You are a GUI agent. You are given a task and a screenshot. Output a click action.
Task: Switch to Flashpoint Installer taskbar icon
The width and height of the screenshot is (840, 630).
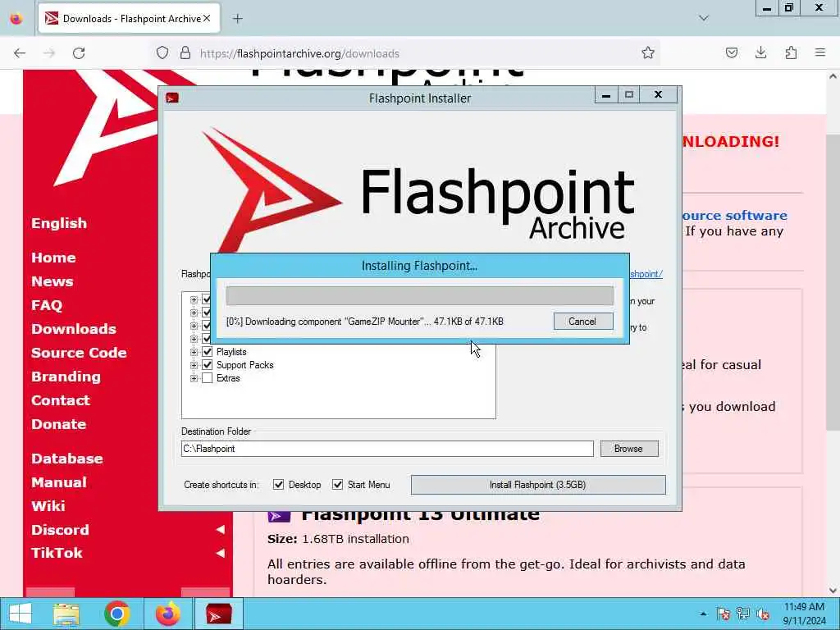click(x=219, y=614)
